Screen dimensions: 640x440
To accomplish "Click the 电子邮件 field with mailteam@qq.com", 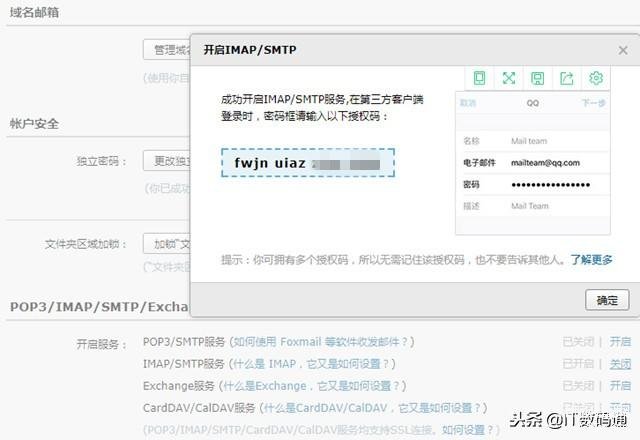I will point(545,163).
